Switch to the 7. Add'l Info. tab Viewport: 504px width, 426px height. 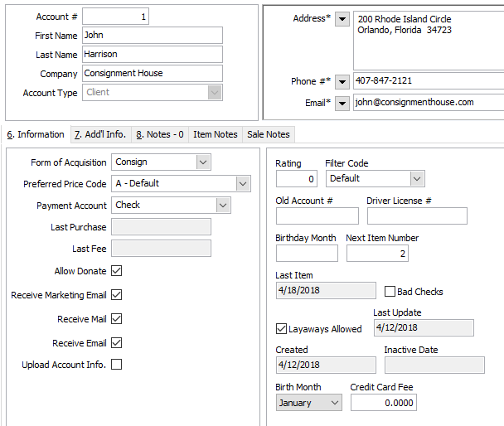tap(100, 134)
